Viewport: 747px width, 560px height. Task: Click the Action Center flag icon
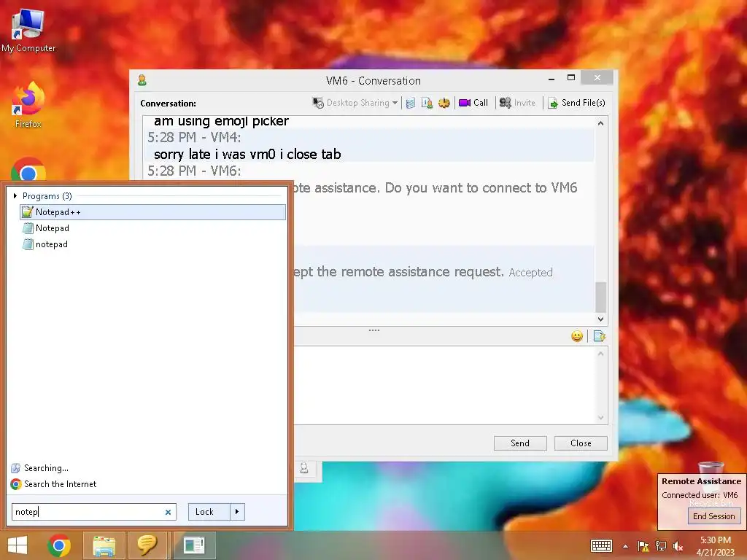643,546
